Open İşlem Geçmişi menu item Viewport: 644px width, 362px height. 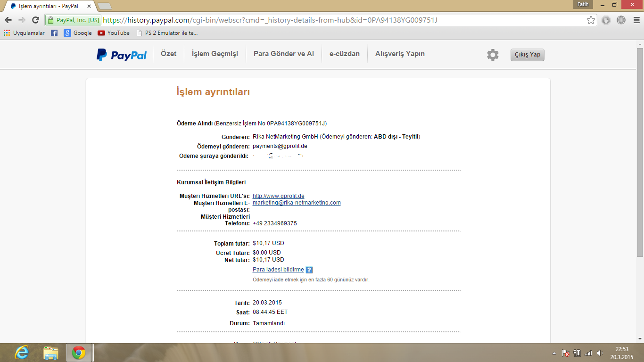[x=215, y=54]
